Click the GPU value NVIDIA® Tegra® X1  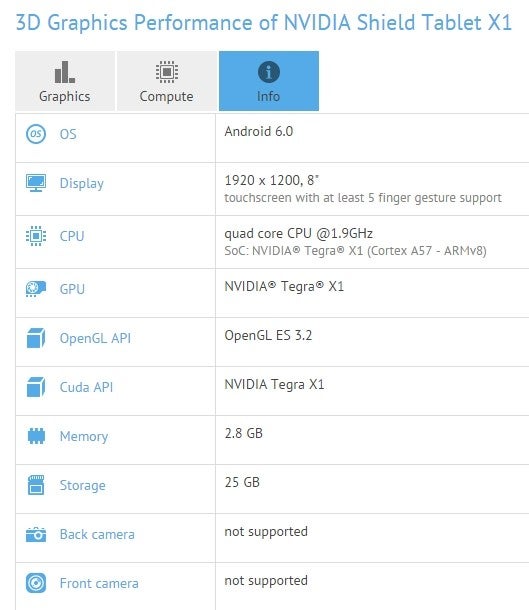(284, 286)
